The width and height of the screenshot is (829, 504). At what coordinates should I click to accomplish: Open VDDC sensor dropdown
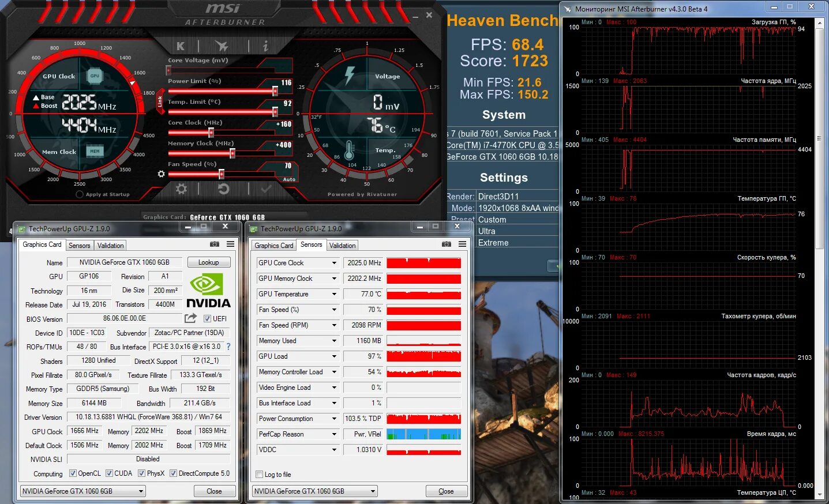coord(334,450)
